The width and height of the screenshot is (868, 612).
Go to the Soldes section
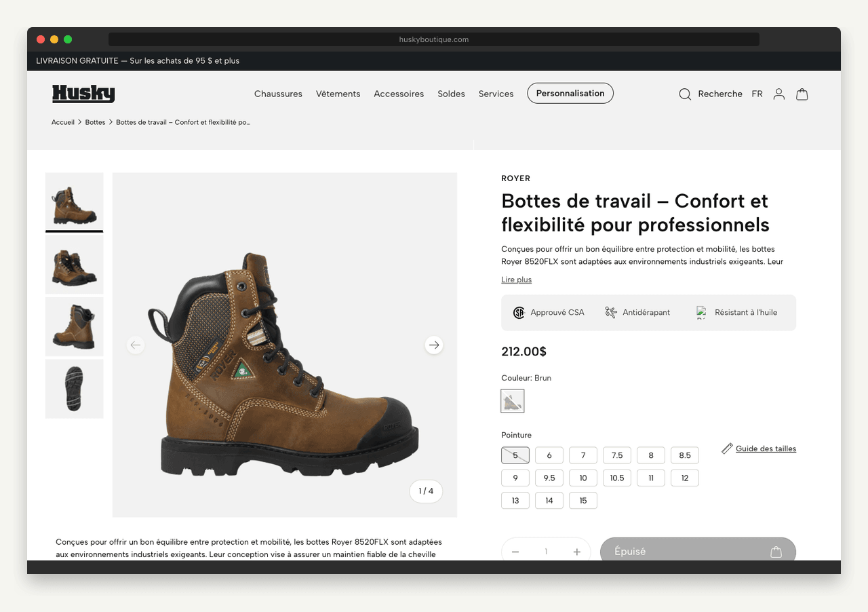451,94
